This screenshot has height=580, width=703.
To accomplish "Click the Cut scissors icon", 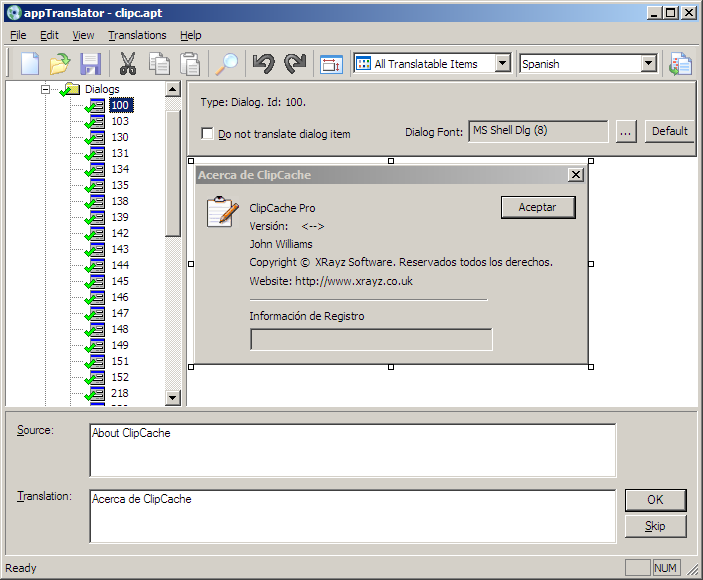I will tap(128, 64).
